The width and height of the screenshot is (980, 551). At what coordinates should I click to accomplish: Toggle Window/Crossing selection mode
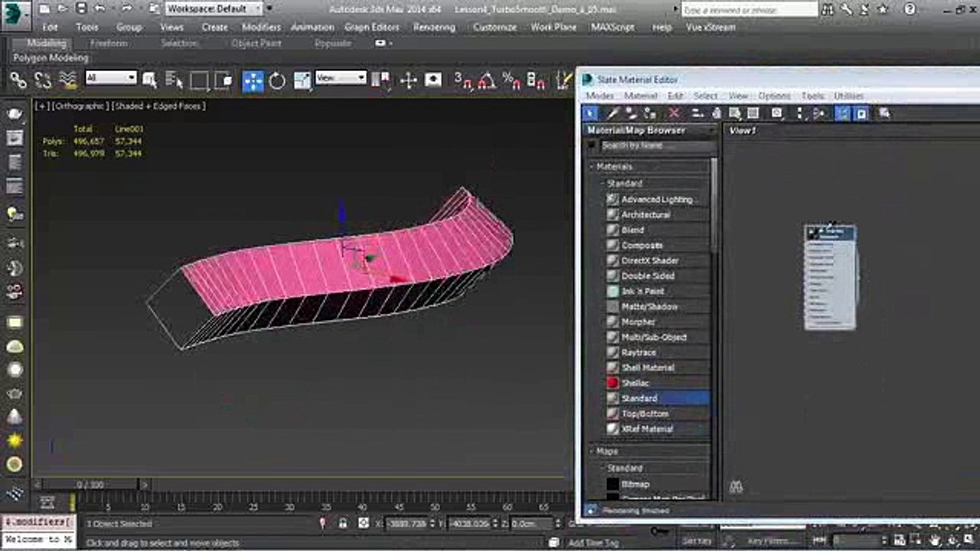pyautogui.click(x=224, y=80)
